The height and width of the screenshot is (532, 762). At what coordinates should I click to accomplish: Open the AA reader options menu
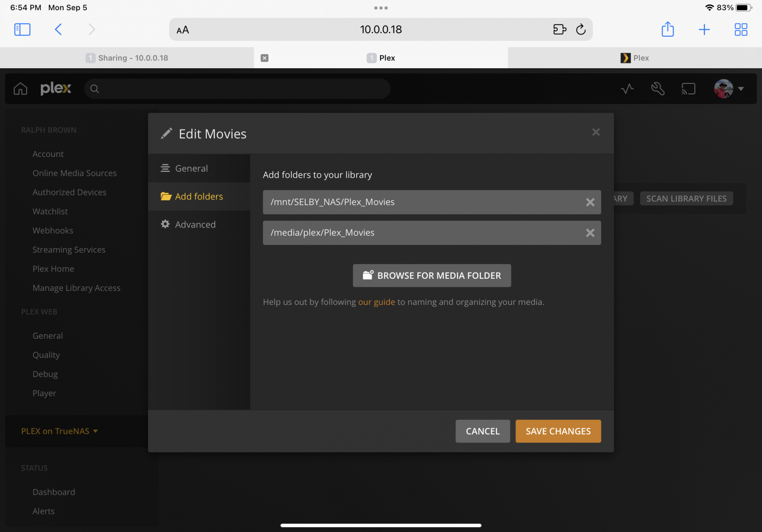[183, 30]
